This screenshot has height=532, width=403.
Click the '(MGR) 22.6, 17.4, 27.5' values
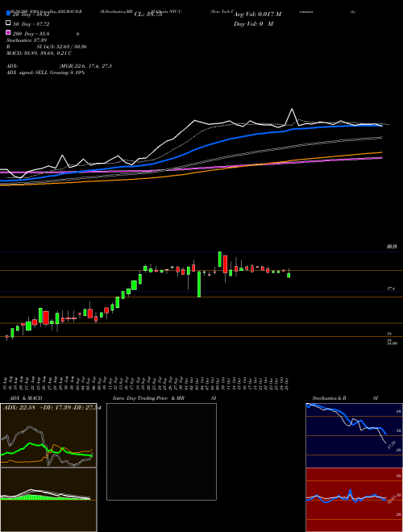click(85, 66)
